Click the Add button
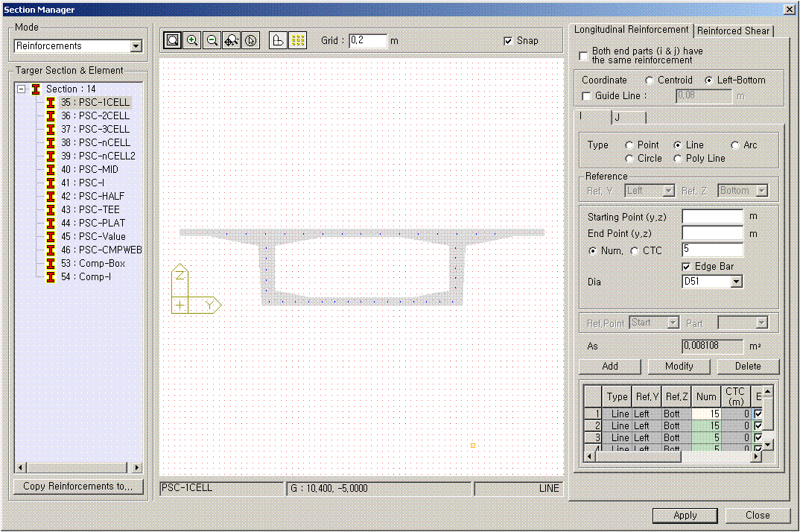Viewport: 800px width, 532px height. pos(609,366)
